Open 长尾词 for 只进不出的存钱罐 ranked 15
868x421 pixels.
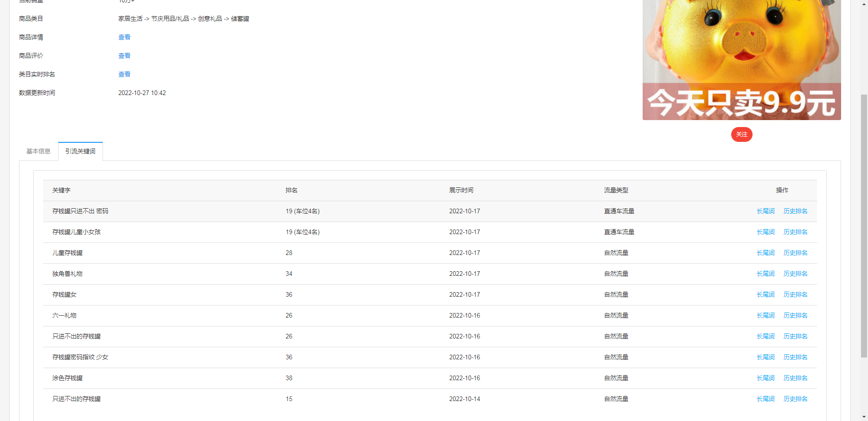click(x=766, y=399)
